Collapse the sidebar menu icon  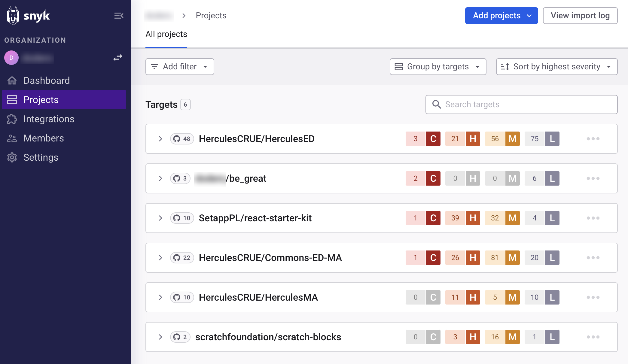point(119,16)
